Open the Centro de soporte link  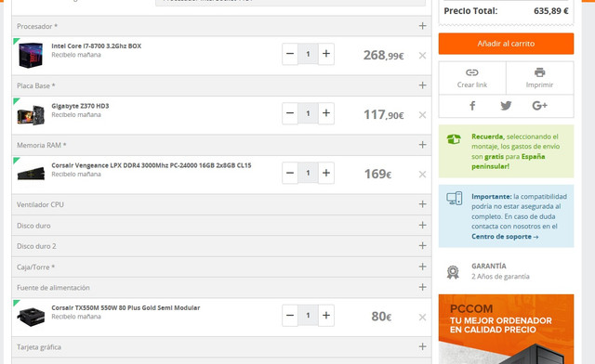(505, 237)
